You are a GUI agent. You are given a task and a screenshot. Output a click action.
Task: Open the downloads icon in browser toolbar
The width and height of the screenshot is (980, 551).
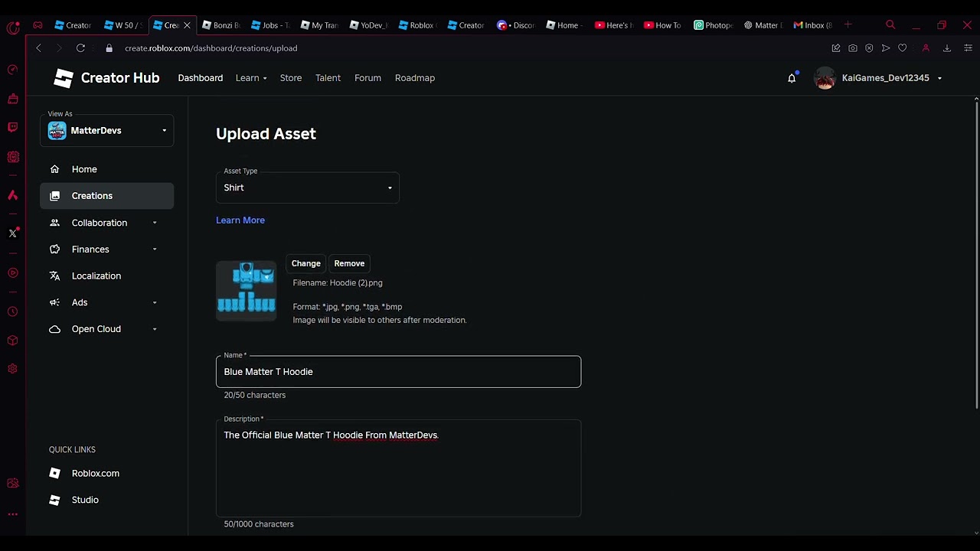pyautogui.click(x=947, y=48)
